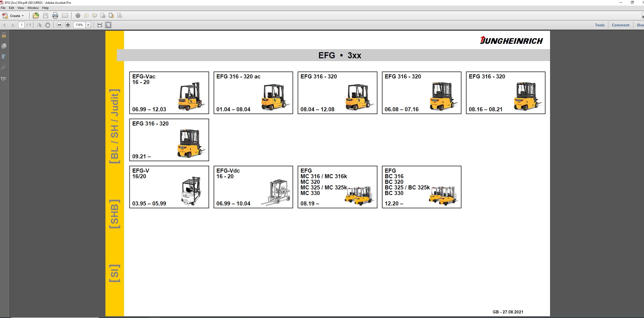The height and width of the screenshot is (318, 644).
Task: Click the EFG • 3xx title header
Action: [x=340, y=55]
